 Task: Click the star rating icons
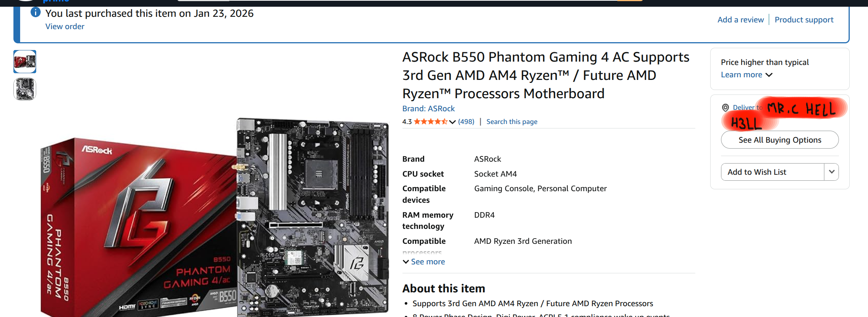click(430, 121)
